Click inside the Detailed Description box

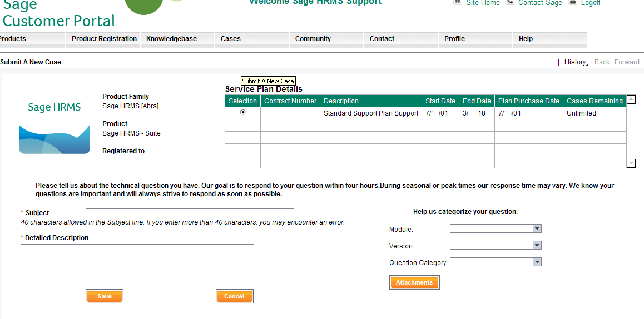pos(137,265)
